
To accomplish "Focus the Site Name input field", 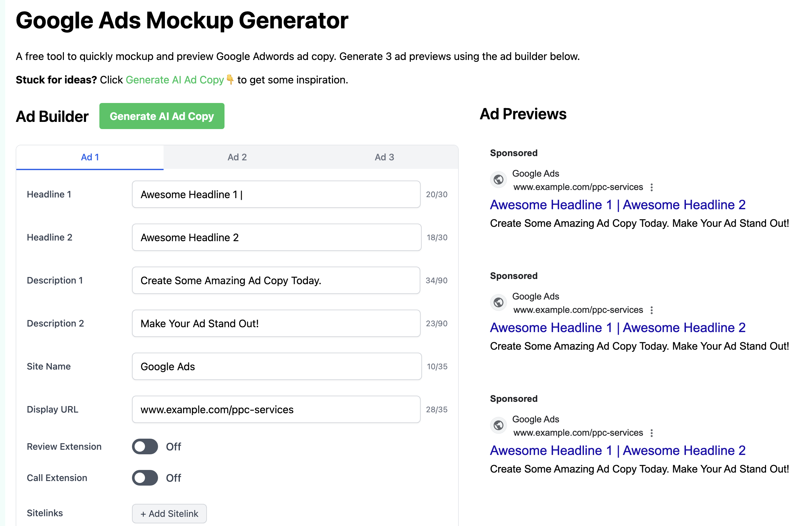I will click(277, 366).
